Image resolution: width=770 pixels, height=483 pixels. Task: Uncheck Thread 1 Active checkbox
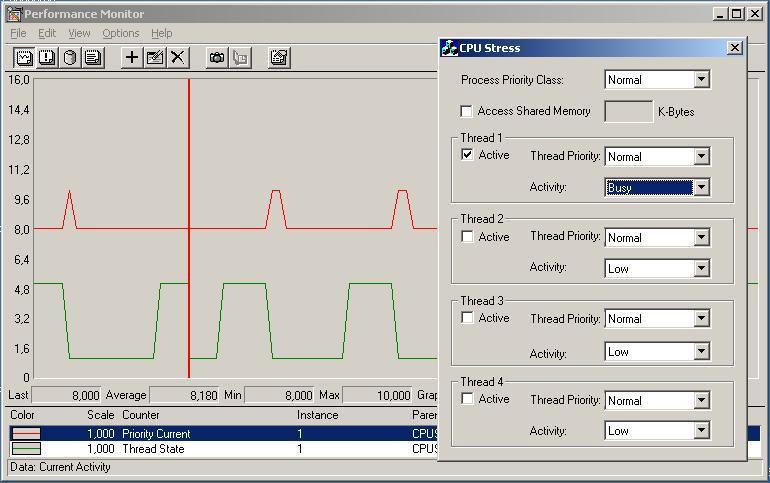pyautogui.click(x=467, y=155)
